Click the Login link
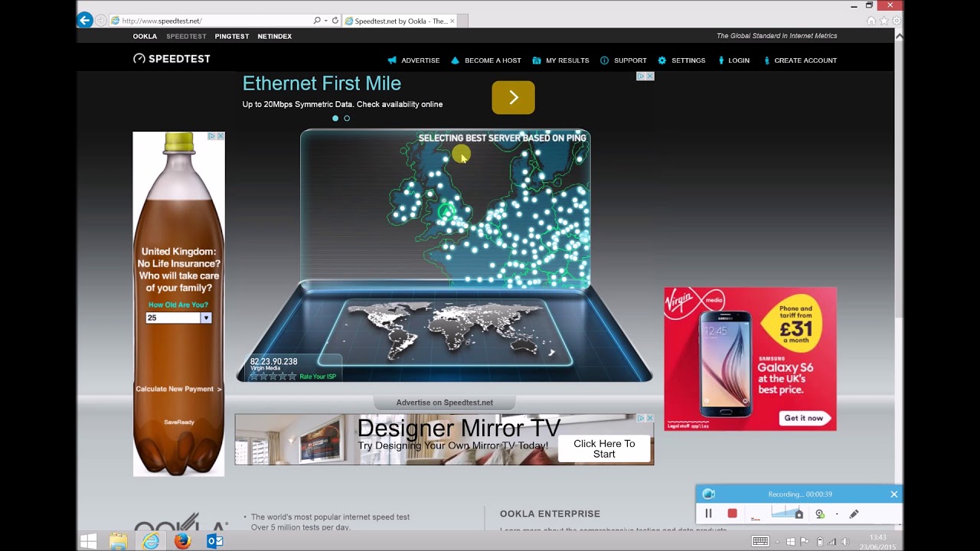 (x=733, y=60)
